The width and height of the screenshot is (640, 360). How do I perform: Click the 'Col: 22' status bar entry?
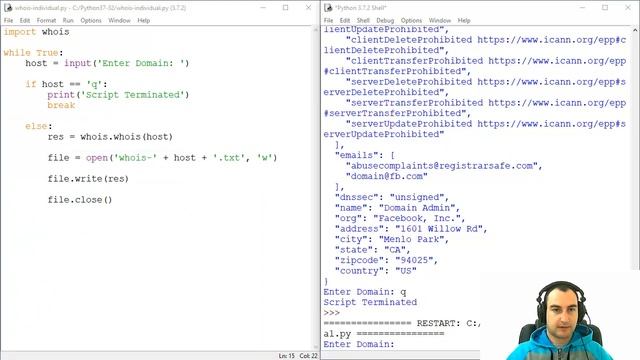(x=308, y=356)
